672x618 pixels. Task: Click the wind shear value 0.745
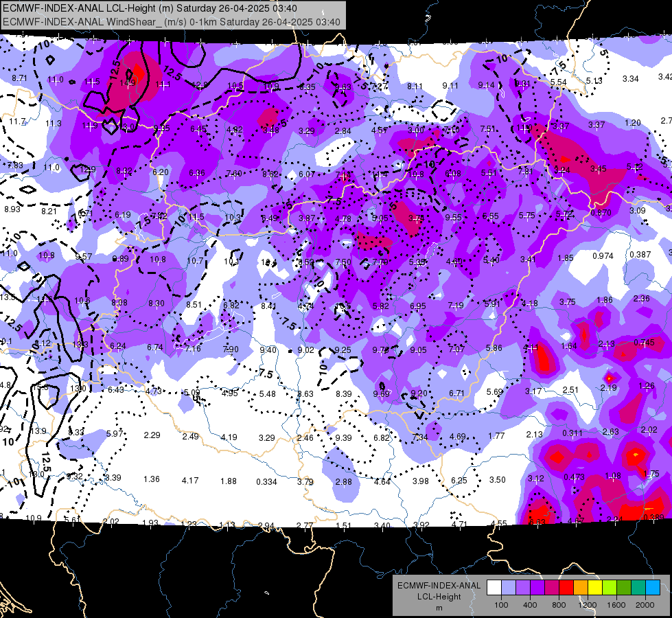(644, 343)
